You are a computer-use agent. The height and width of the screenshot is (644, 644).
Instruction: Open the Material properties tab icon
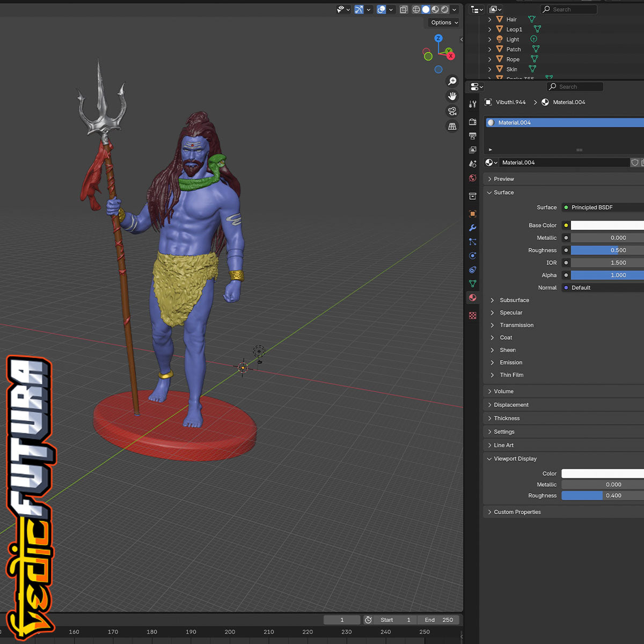click(473, 298)
